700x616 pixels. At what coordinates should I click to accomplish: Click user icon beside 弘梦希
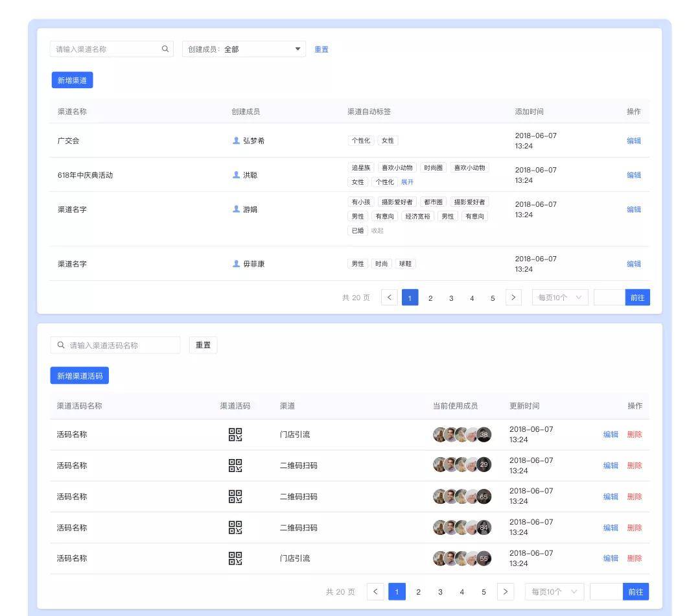(x=236, y=140)
